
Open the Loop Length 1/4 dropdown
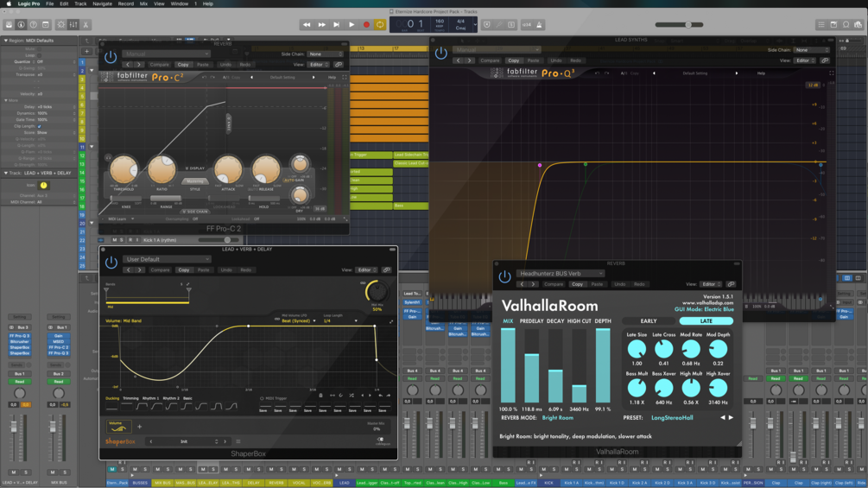tap(340, 321)
